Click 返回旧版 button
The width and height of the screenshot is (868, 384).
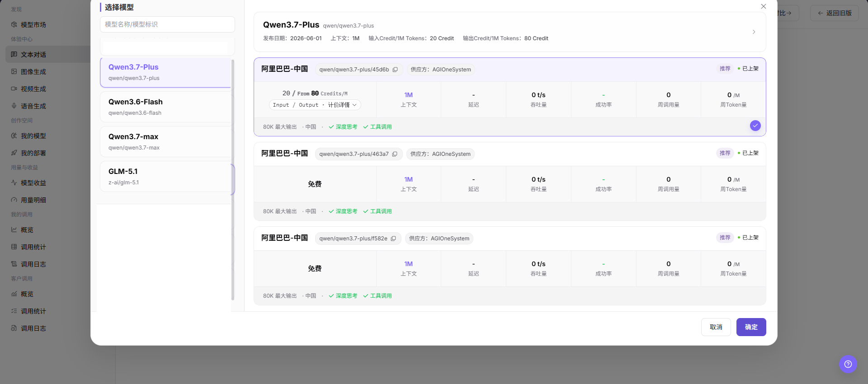pyautogui.click(x=834, y=13)
